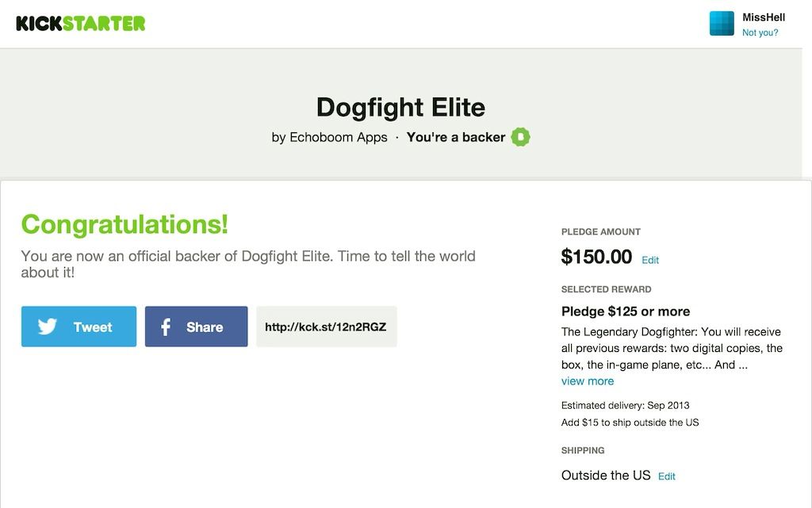812x508 pixels.
Task: Visit the Echoboom Apps creator link
Action: tap(338, 137)
